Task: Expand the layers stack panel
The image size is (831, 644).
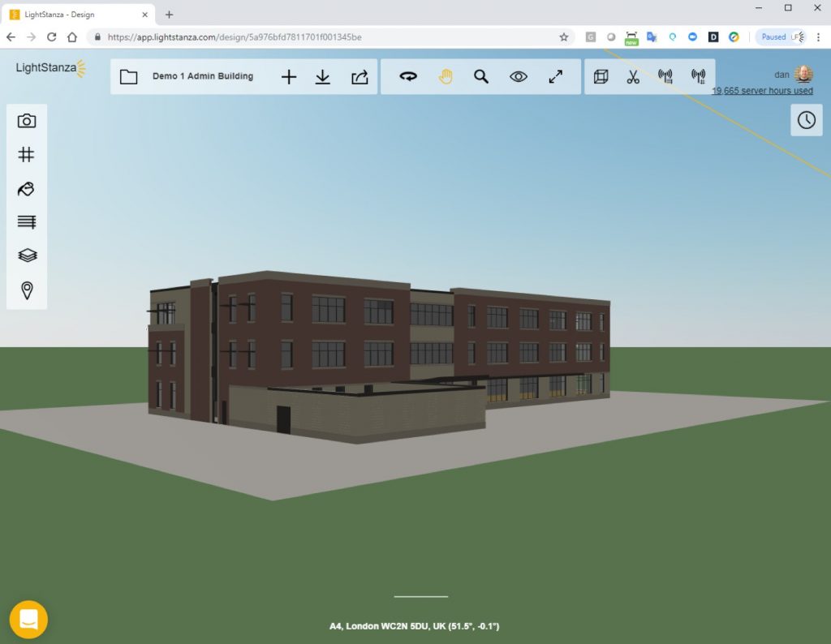Action: point(27,255)
